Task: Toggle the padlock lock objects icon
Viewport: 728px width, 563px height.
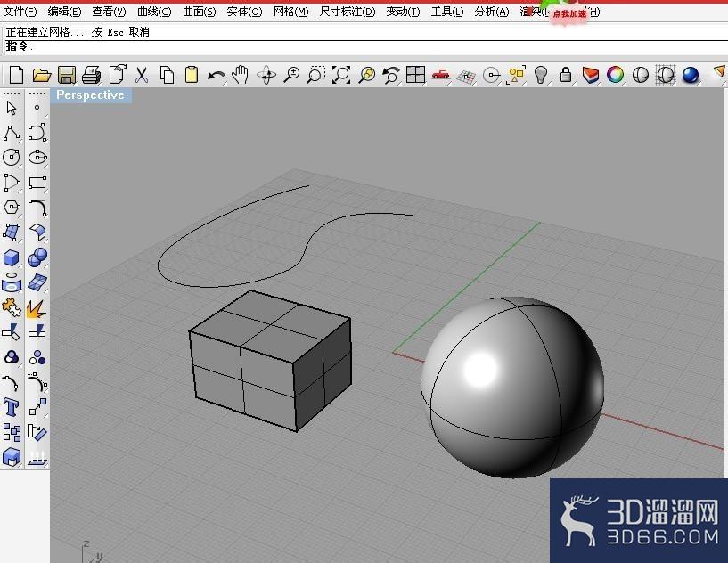Action: (566, 74)
